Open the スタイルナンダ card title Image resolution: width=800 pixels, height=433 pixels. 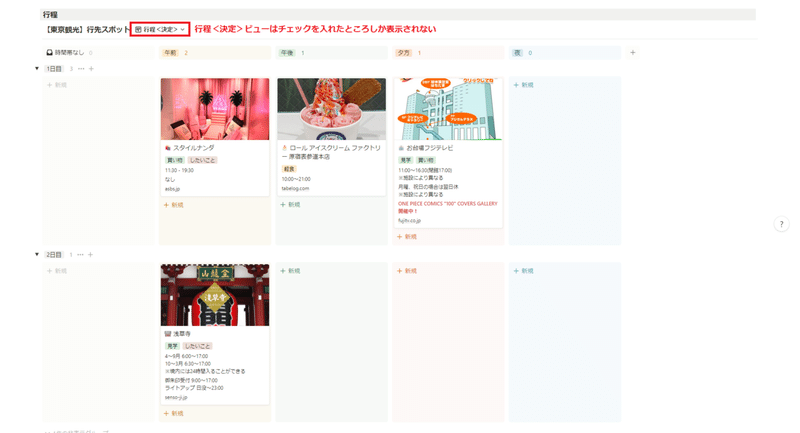[x=193, y=148]
